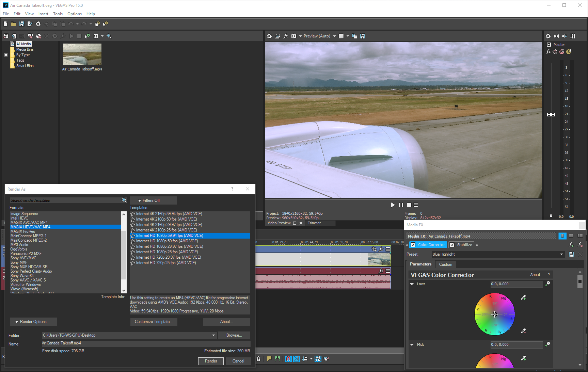Image resolution: width=588 pixels, height=372 pixels.
Task: Click the Render button
Action: point(211,361)
